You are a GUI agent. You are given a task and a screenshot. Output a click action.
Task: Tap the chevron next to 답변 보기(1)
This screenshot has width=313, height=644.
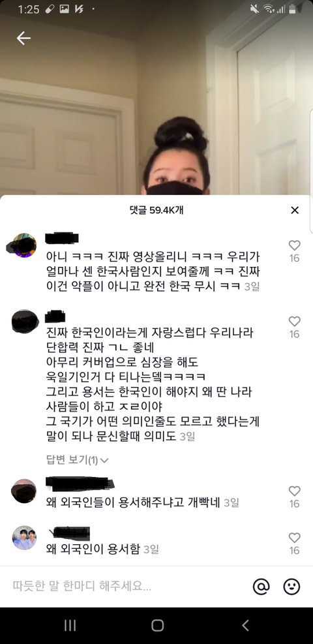click(104, 461)
